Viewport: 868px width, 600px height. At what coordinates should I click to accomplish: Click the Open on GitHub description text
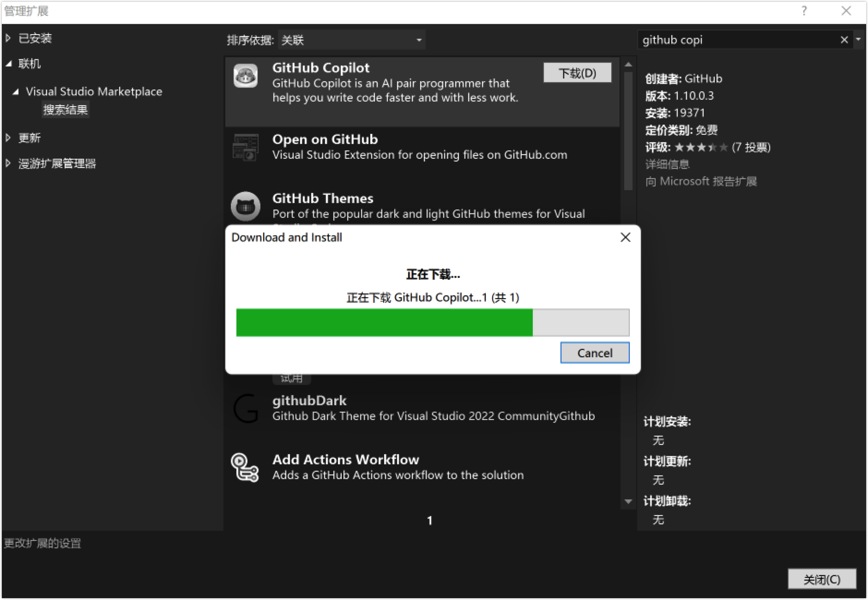pyautogui.click(x=420, y=155)
